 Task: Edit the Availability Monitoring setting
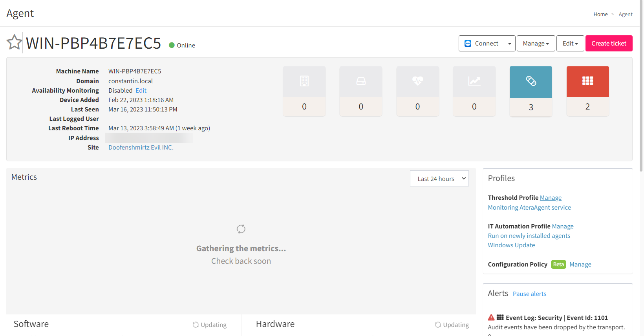(x=141, y=90)
